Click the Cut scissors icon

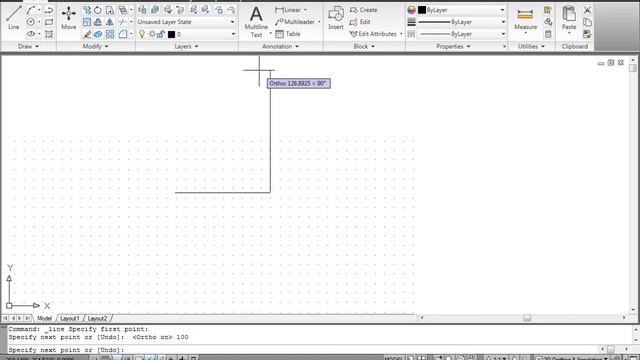pyautogui.click(x=587, y=10)
